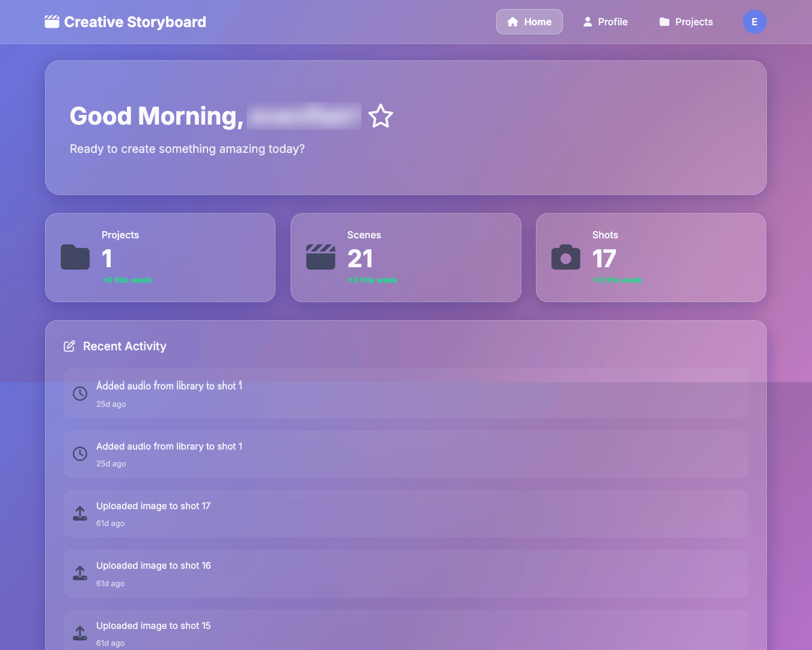Select first Added audio activity entry
812x650 pixels.
(406, 394)
